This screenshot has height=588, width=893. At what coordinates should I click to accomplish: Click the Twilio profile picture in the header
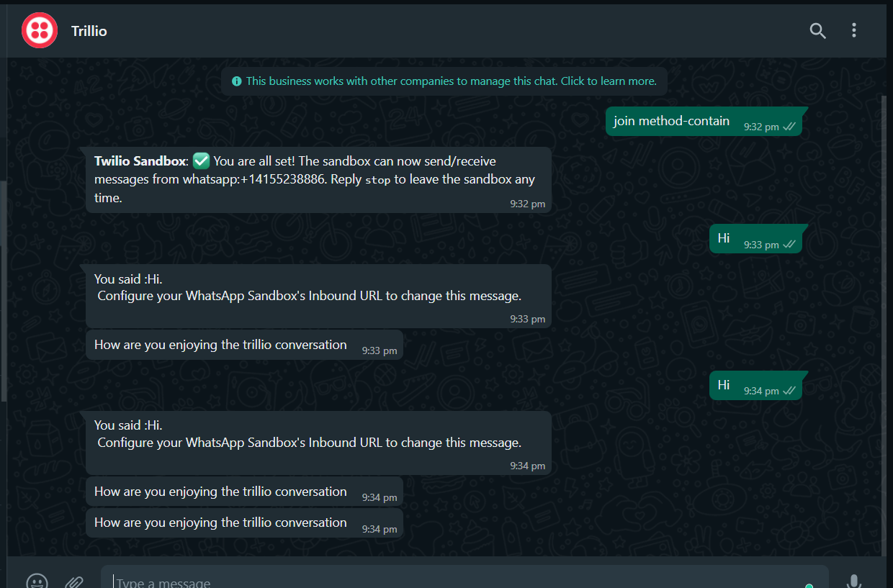(x=40, y=30)
